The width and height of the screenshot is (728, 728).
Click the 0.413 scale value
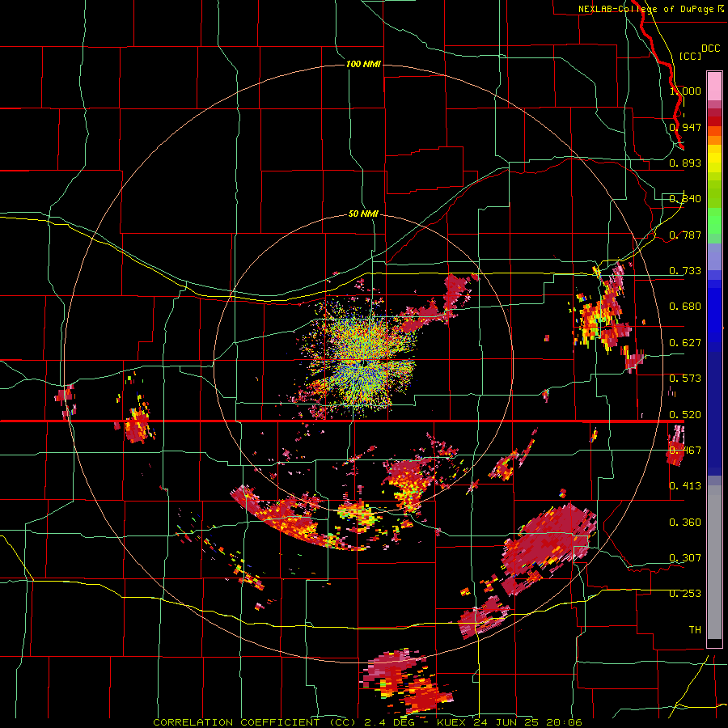pos(685,485)
